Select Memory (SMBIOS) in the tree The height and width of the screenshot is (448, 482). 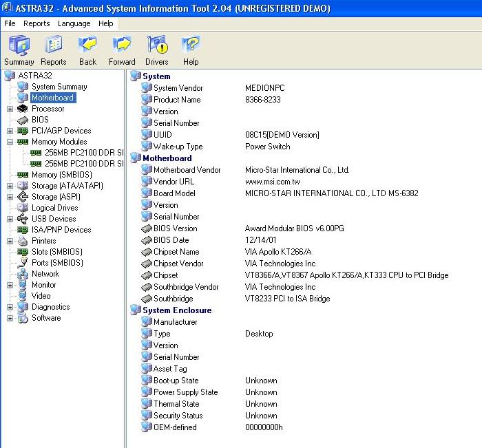[62, 175]
